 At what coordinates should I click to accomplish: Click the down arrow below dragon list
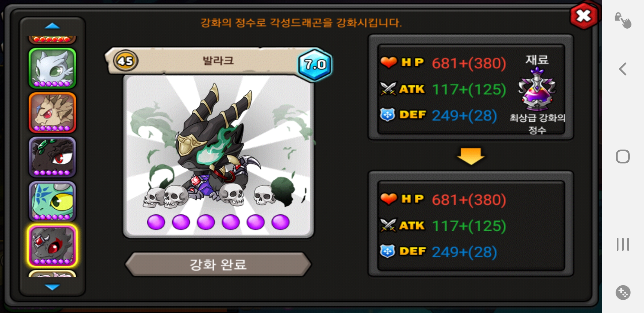[52, 287]
